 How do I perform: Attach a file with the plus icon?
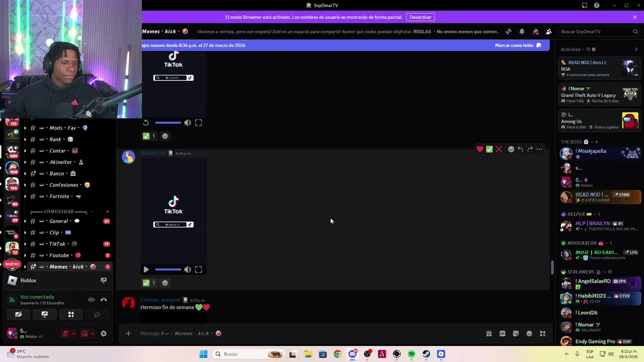128,333
